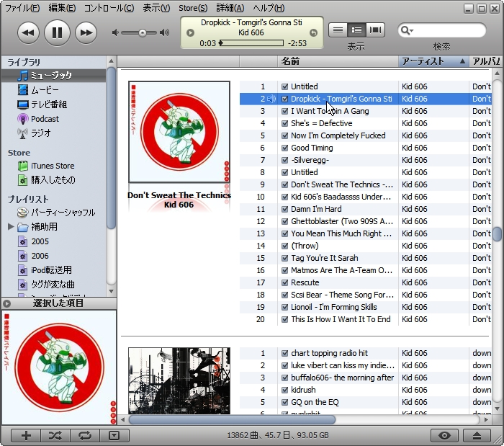This screenshot has width=504, height=446.
Task: Toggle shuffle button
Action: [x=55, y=436]
